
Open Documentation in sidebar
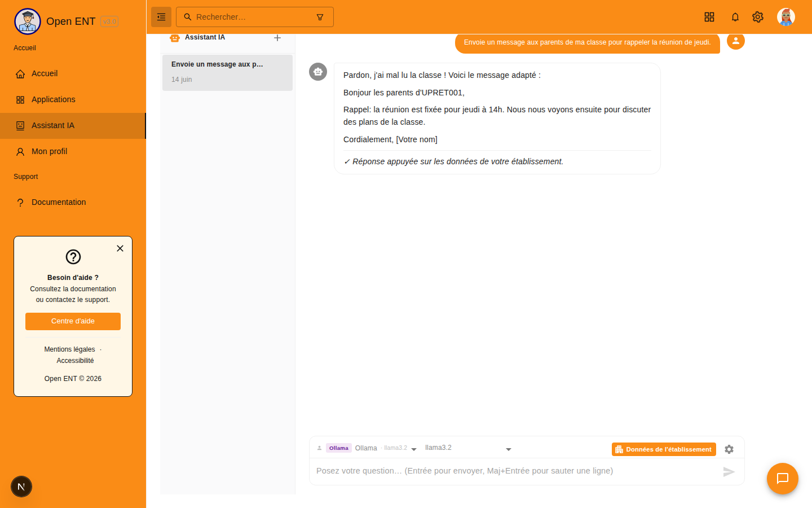(73, 202)
